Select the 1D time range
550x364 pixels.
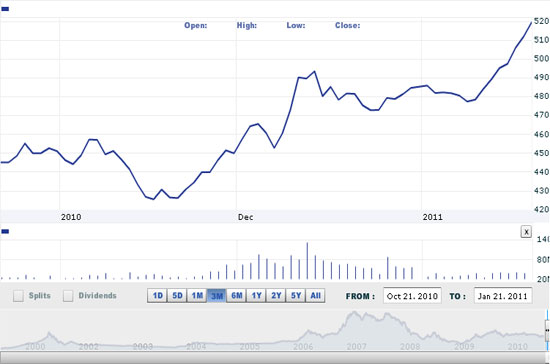[x=157, y=296]
